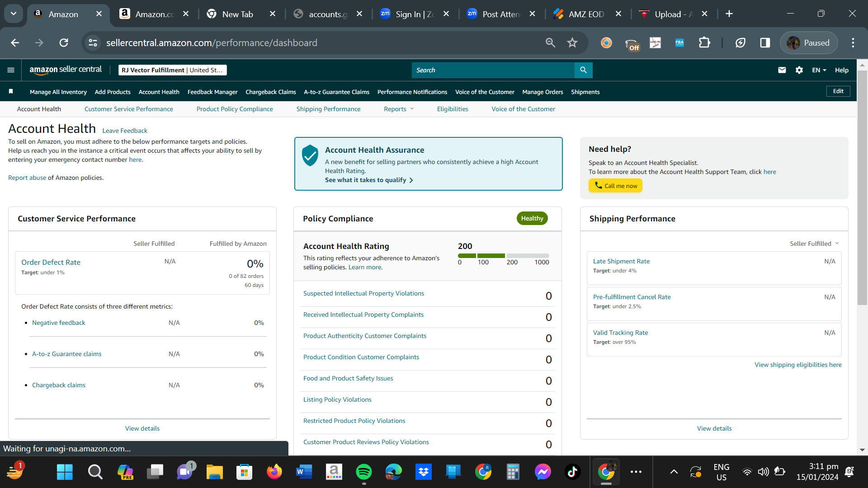This screenshot has height=488, width=868.
Task: Click the browser zoom magnifier icon in address bar
Action: (550, 42)
